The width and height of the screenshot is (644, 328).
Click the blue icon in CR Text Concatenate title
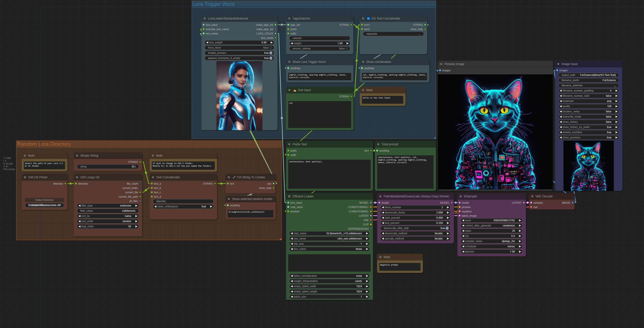(368, 18)
